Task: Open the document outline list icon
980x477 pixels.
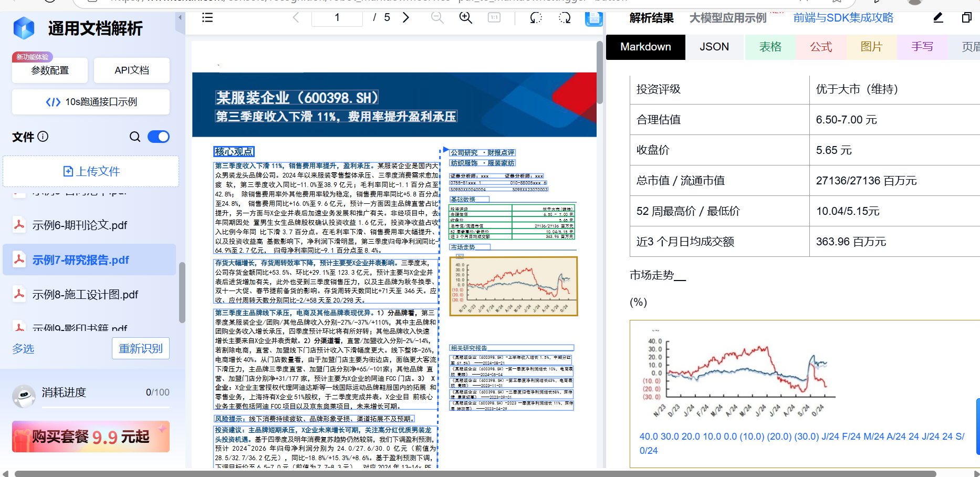Action: click(207, 18)
